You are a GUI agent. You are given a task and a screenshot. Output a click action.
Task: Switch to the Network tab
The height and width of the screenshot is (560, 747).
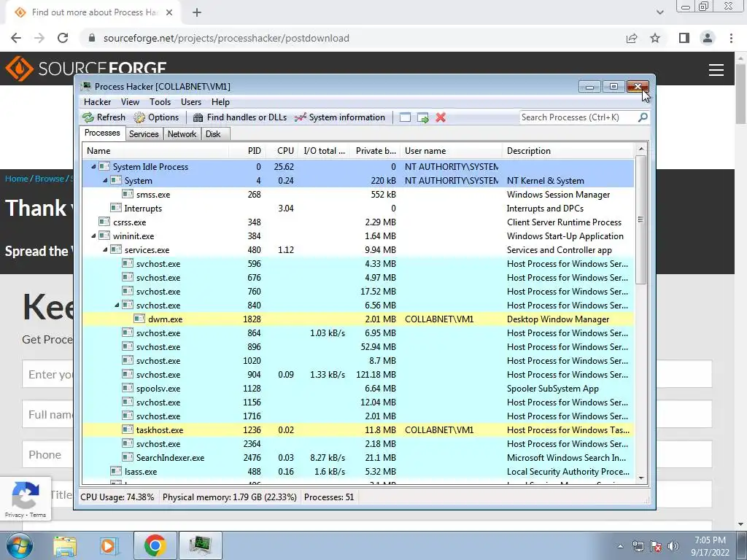click(x=182, y=134)
